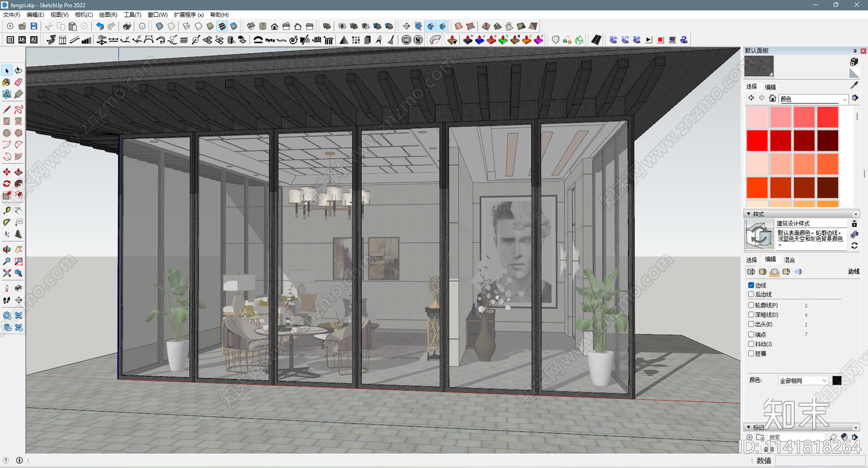The width and height of the screenshot is (868, 468).
Task: Enable the 出头(E) extension checkbox
Action: pyautogui.click(x=751, y=324)
